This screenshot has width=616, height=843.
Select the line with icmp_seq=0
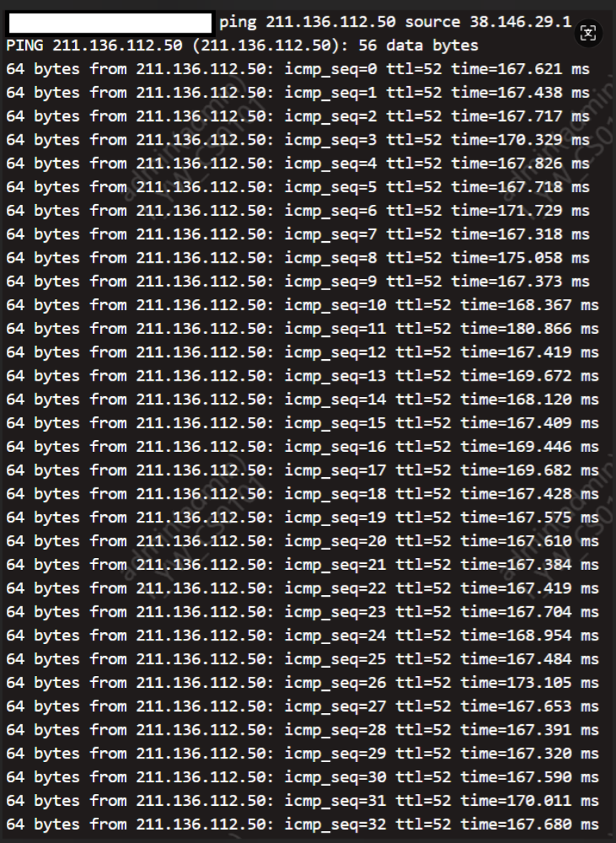pos(298,69)
